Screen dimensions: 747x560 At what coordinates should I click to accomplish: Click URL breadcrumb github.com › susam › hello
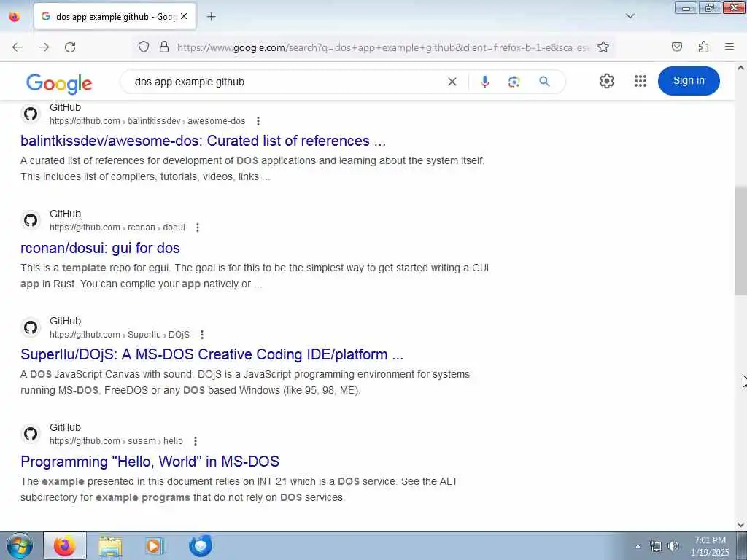[116, 441]
